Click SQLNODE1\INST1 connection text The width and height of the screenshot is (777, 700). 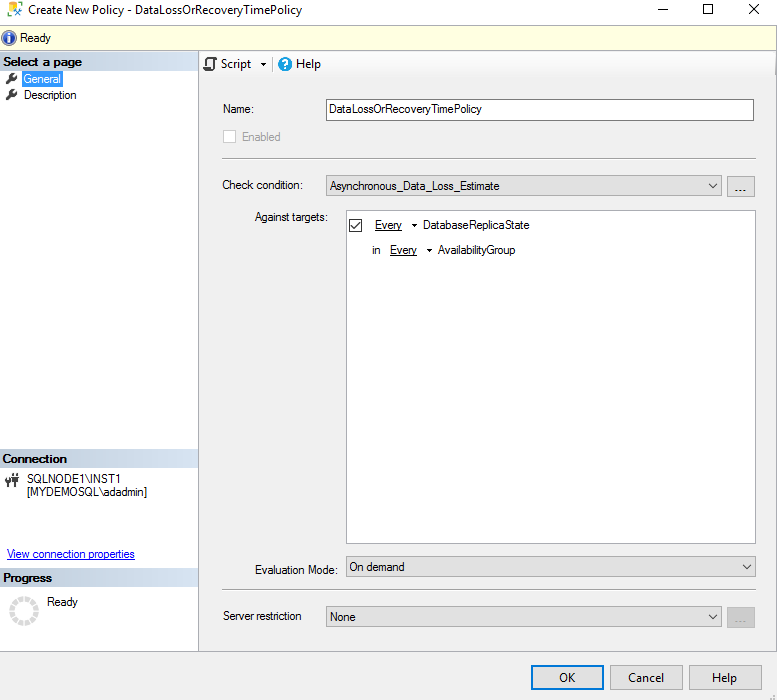pos(74,479)
